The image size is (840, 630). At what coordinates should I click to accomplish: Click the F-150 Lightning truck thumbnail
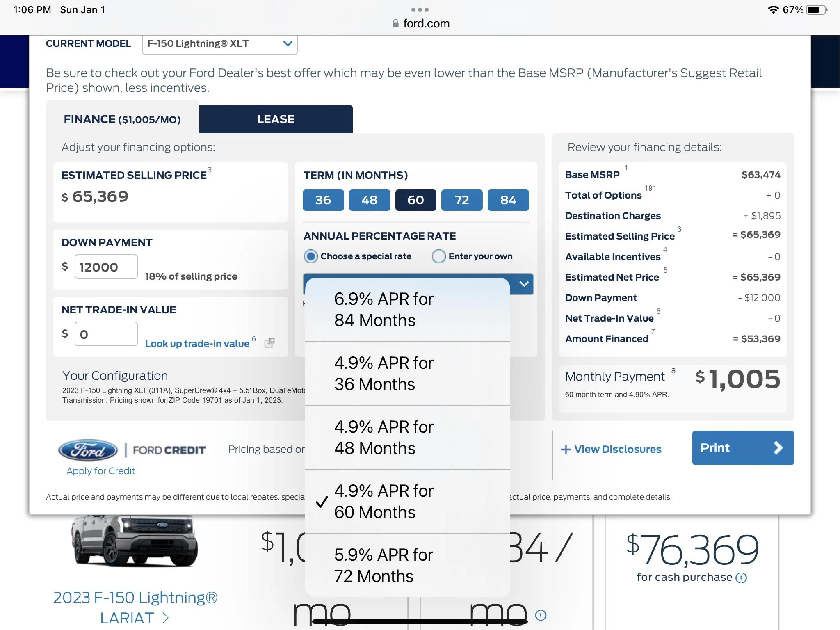coord(135,541)
